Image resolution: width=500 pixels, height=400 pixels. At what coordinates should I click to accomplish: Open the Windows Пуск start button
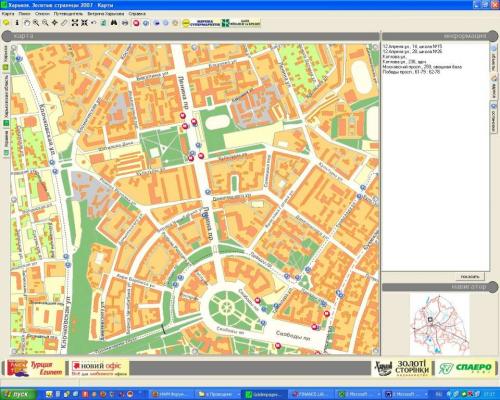click(18, 394)
